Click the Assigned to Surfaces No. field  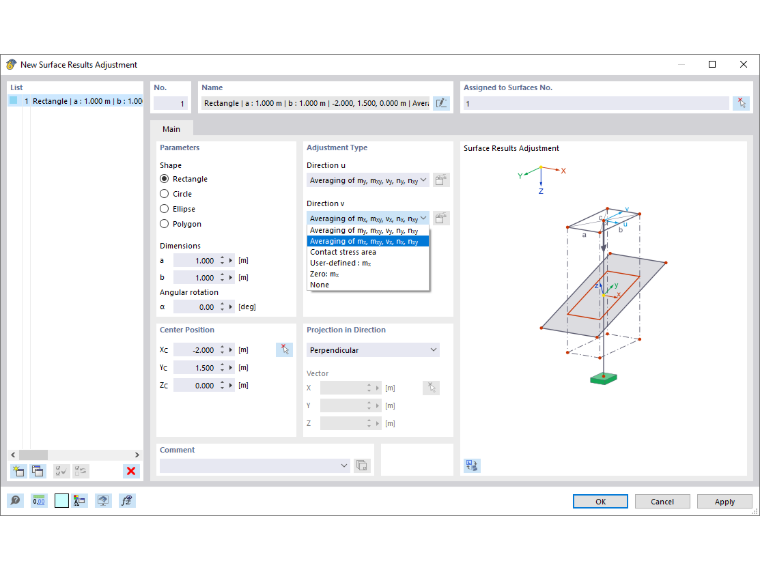click(x=596, y=103)
